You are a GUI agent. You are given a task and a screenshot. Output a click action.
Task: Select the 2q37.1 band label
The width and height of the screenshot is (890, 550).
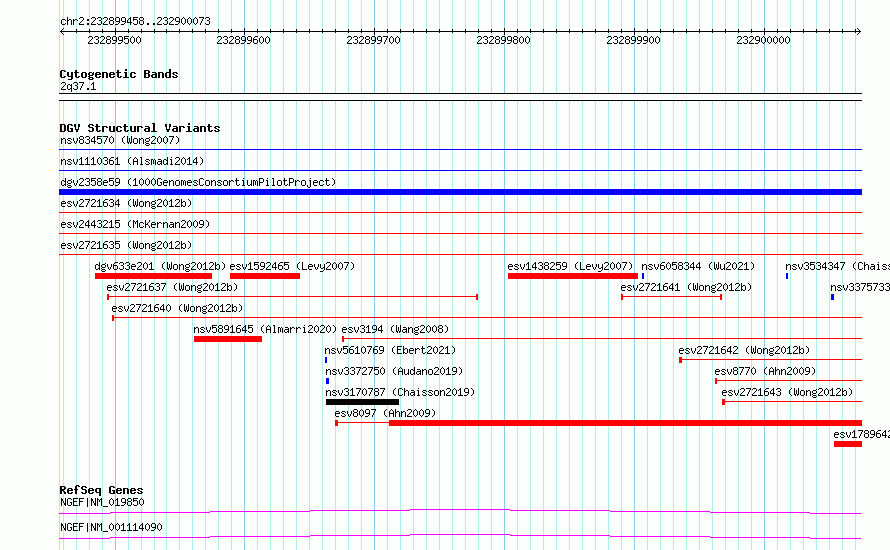78,86
